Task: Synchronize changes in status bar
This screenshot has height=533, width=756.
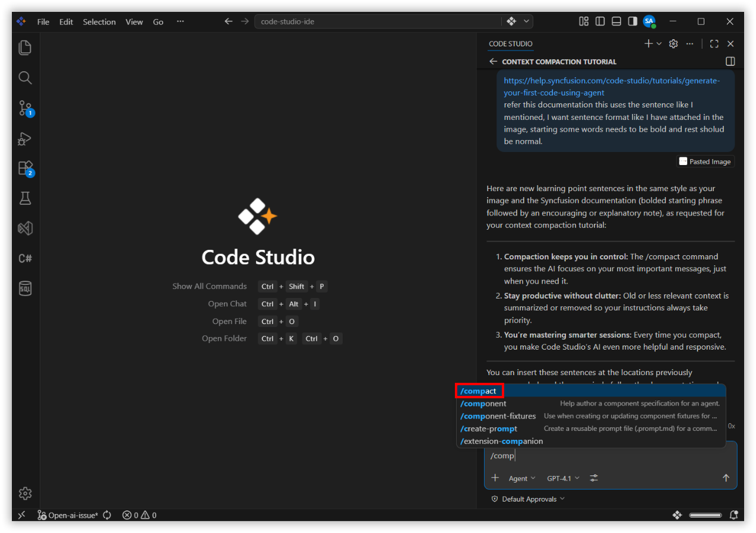Action: [x=107, y=515]
